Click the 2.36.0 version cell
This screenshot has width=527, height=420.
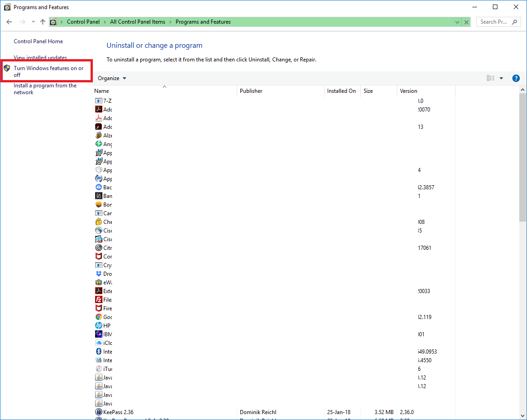coord(407,412)
